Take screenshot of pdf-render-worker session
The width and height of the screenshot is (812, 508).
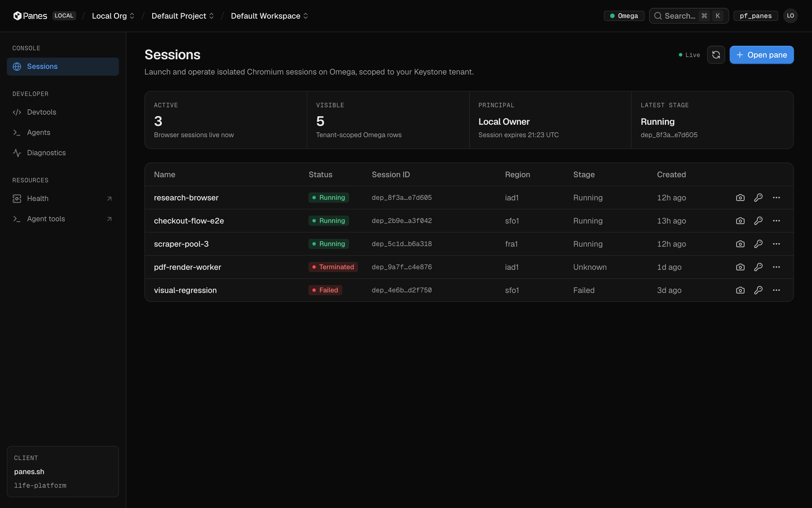point(740,267)
